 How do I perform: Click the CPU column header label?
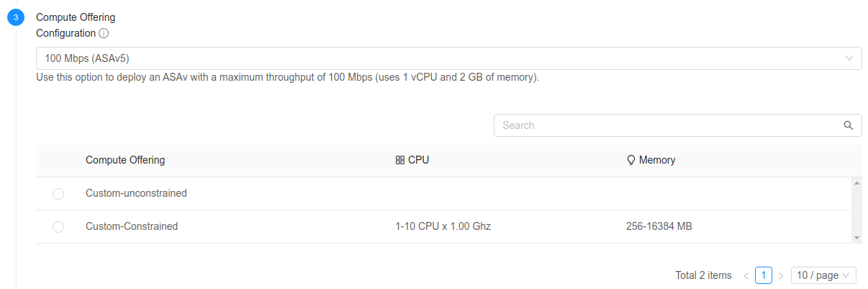(x=418, y=160)
